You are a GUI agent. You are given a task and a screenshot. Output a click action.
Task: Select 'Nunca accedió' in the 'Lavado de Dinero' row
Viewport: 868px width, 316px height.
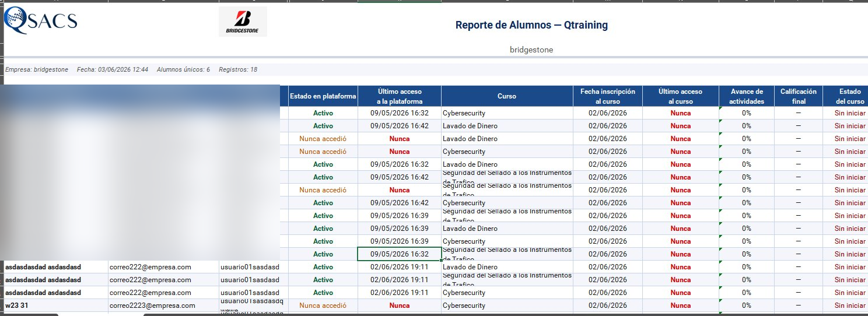[x=323, y=139]
